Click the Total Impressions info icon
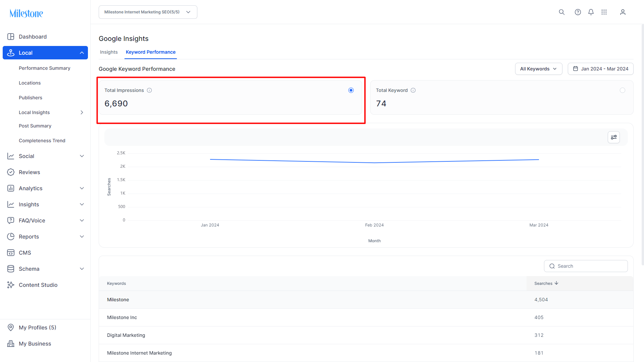644x362 pixels. (x=149, y=90)
